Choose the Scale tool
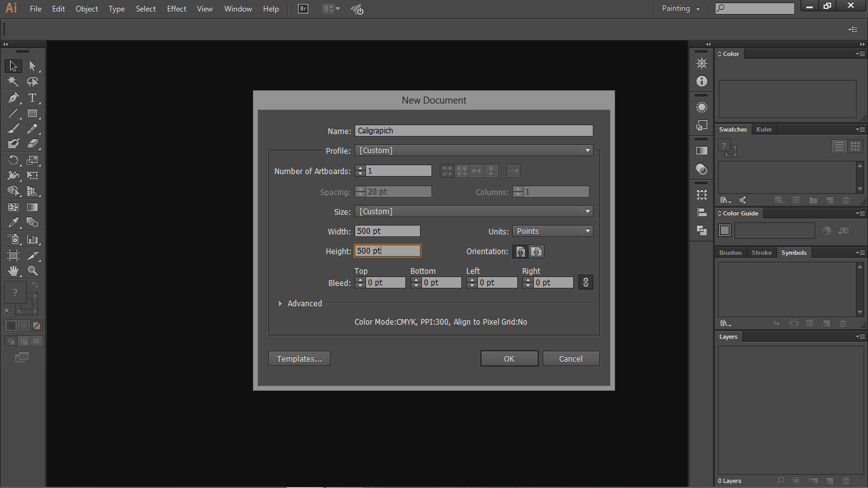The width and height of the screenshot is (868, 488). pyautogui.click(x=32, y=160)
